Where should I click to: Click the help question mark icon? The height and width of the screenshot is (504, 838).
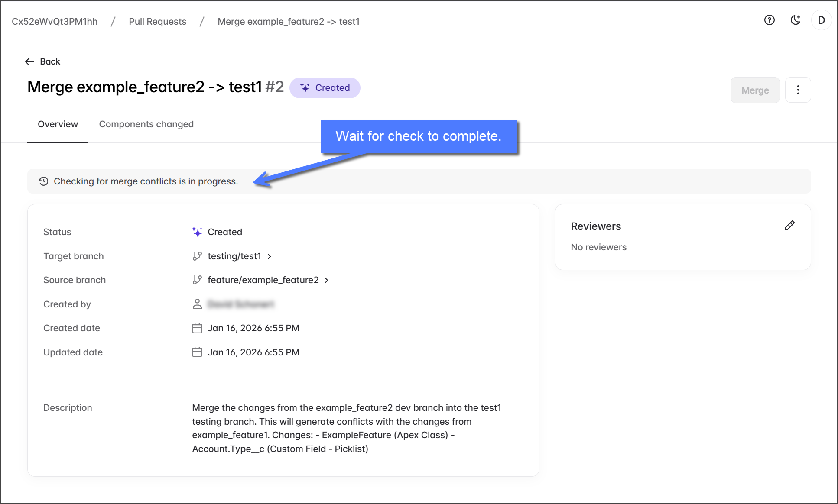pyautogui.click(x=769, y=20)
